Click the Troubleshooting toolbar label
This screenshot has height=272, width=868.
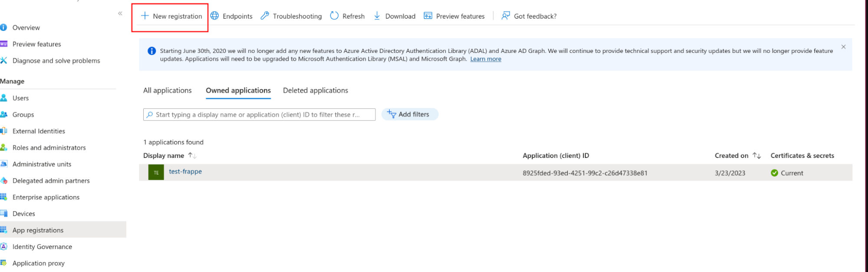[x=297, y=16]
